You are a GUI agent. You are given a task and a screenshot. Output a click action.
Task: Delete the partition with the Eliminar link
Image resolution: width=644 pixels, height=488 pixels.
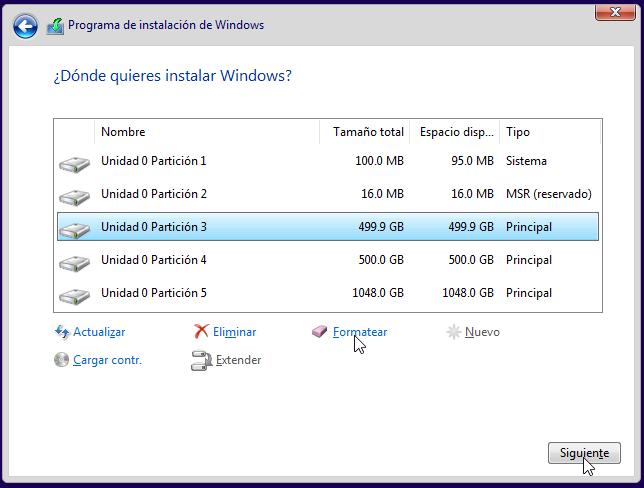[235, 332]
